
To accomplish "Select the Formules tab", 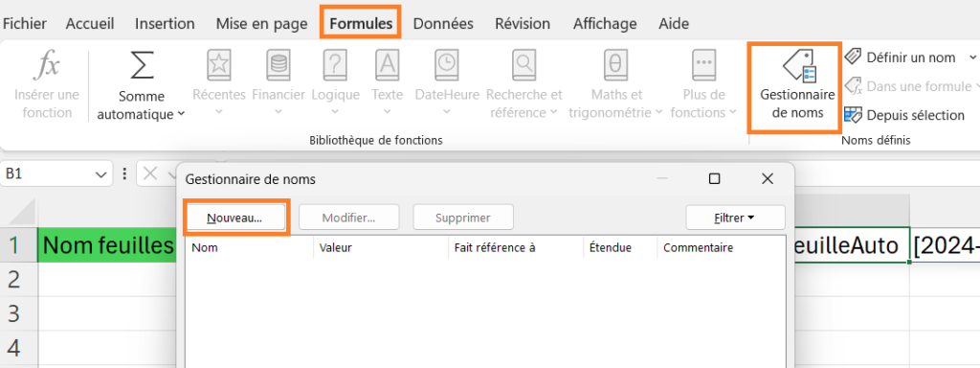I will tap(361, 24).
